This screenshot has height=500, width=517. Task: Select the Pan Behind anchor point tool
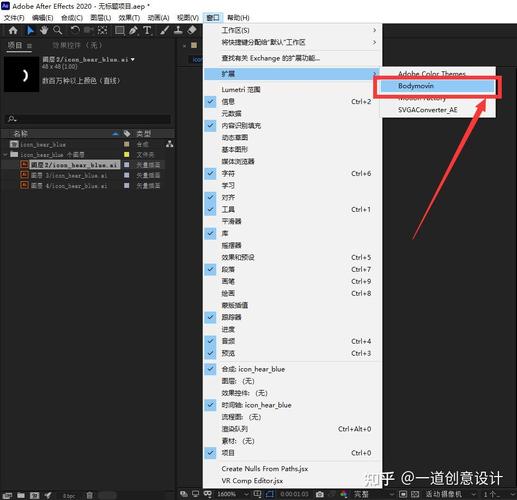click(102, 31)
